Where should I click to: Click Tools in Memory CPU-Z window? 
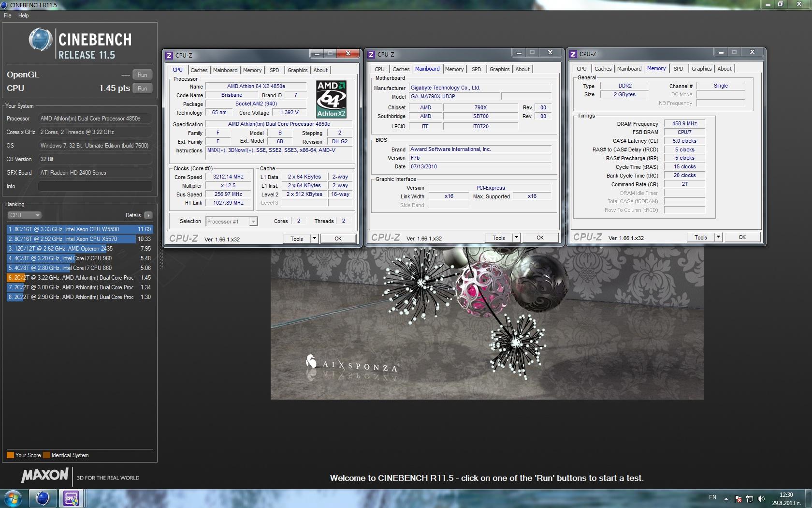click(701, 237)
